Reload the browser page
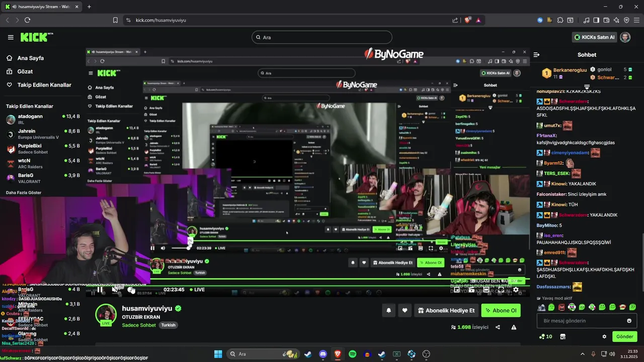Viewport: 644px width, 362px height. click(x=27, y=20)
